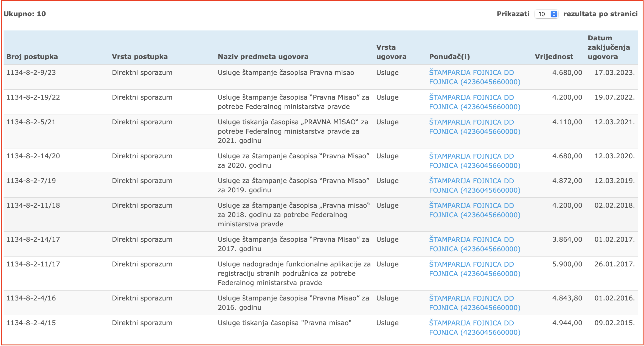Viewport: 644px width, 346px height.
Task: Sort by Vrijednost column header
Action: [554, 57]
